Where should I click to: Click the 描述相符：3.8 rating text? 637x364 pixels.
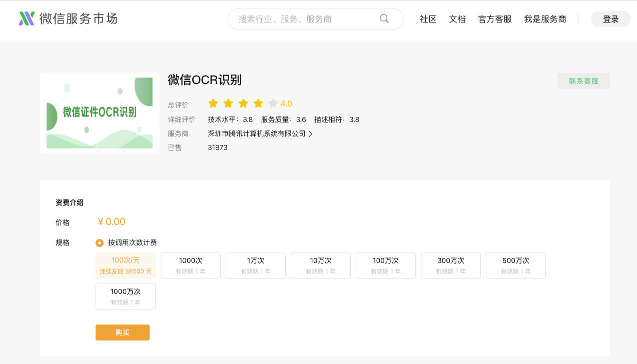[x=337, y=119]
